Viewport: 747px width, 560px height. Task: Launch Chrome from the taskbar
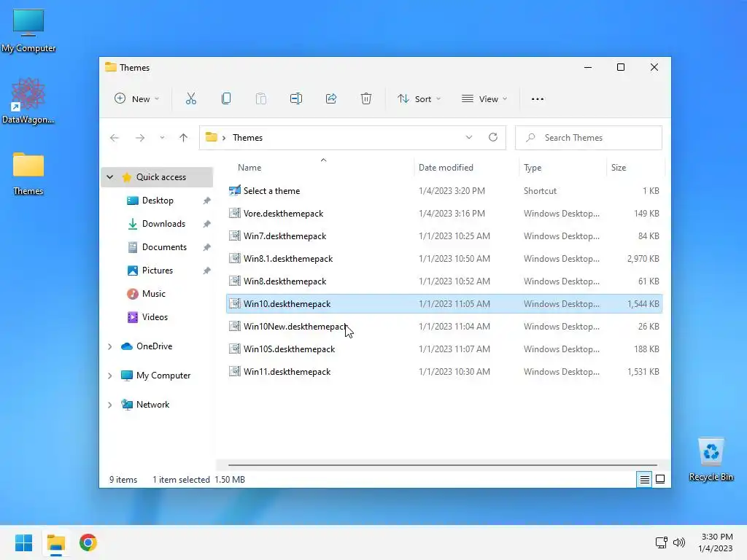tap(88, 542)
